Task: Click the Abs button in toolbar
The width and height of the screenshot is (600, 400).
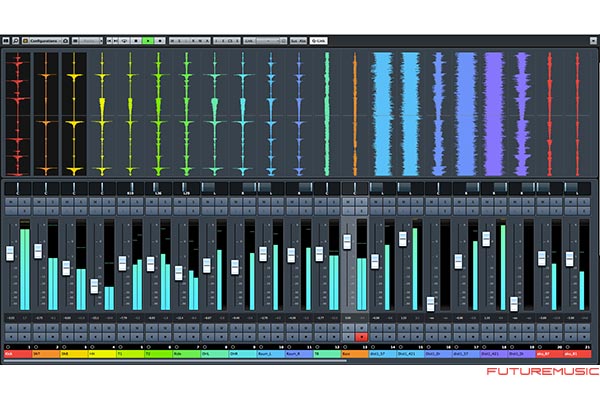Action: [x=302, y=41]
